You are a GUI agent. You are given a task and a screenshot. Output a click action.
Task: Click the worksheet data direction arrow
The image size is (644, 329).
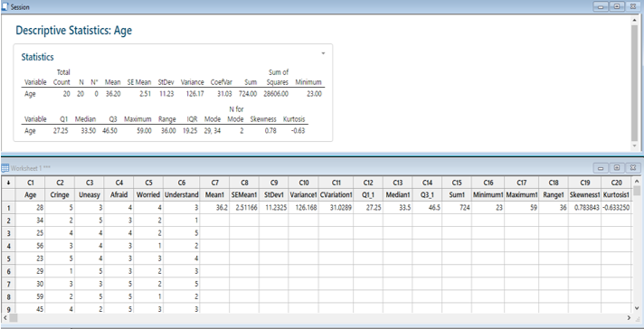pos(8,183)
